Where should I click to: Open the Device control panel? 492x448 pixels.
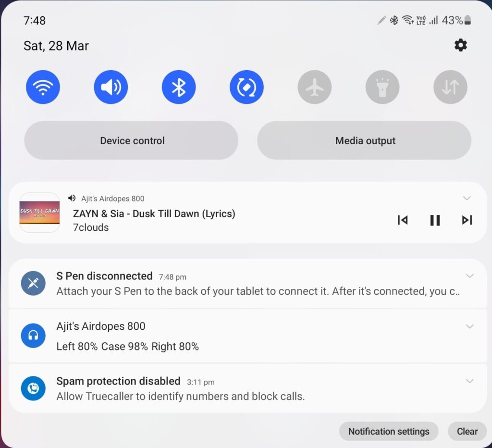tap(131, 140)
